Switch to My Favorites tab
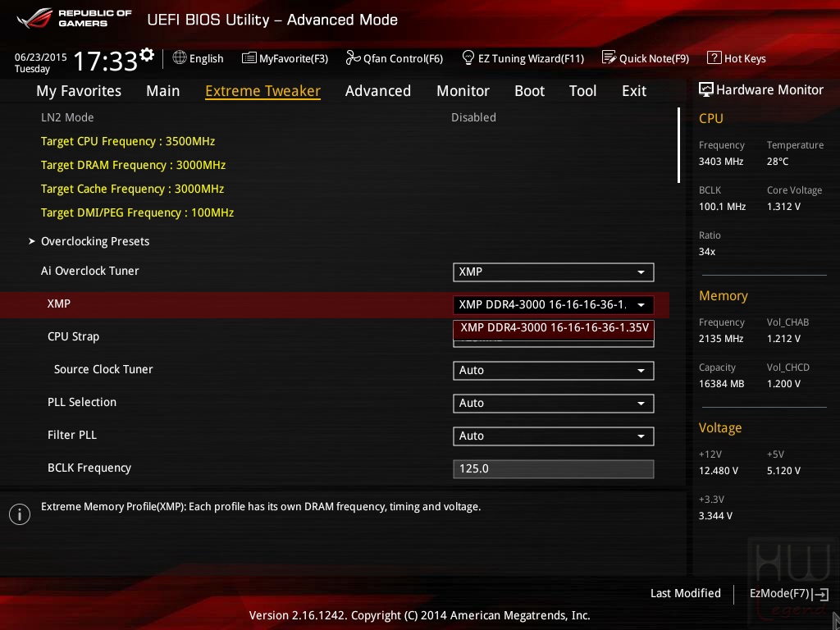840x630 pixels. pyautogui.click(x=79, y=91)
